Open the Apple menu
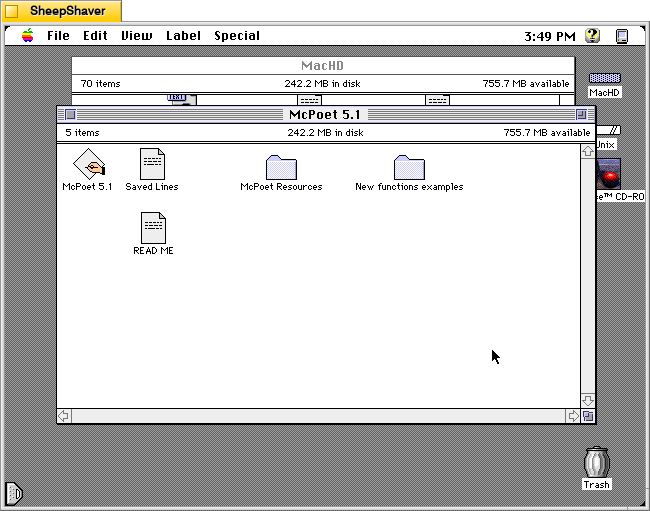The image size is (650, 511). pos(28,36)
